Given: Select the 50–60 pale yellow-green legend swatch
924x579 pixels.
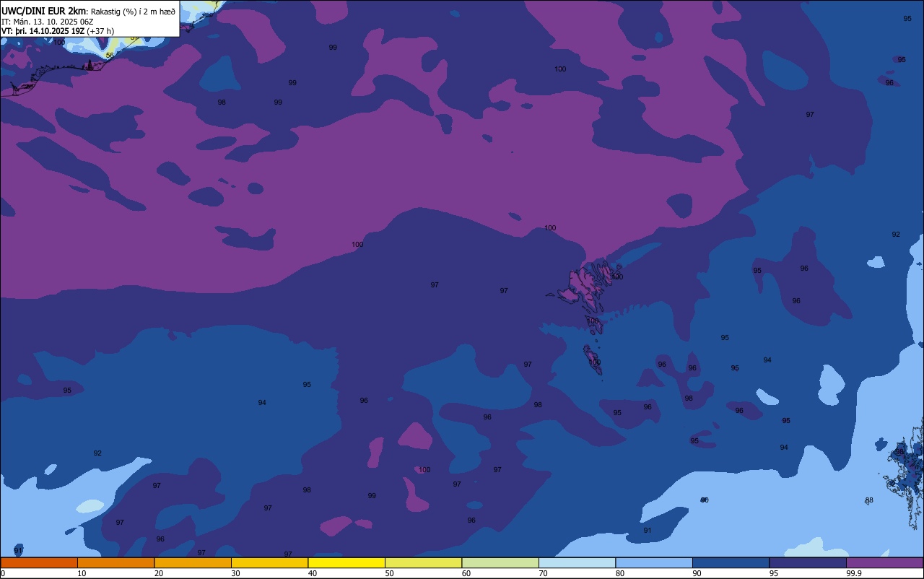Looking at the screenshot, I should (x=423, y=562).
